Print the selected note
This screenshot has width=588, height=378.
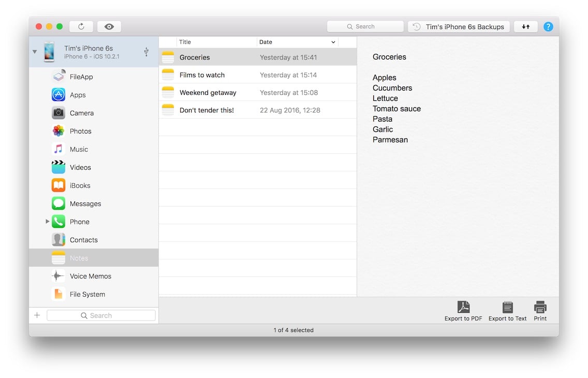tap(540, 311)
